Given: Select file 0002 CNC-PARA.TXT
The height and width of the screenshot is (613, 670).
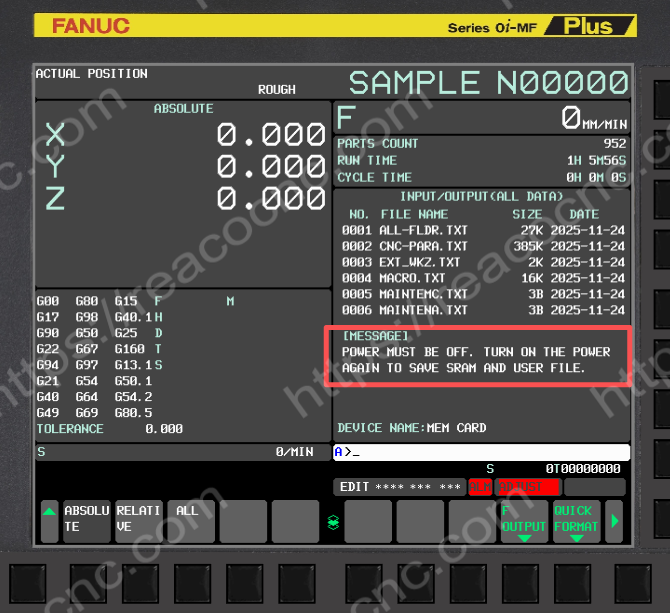Looking at the screenshot, I should [483, 246].
